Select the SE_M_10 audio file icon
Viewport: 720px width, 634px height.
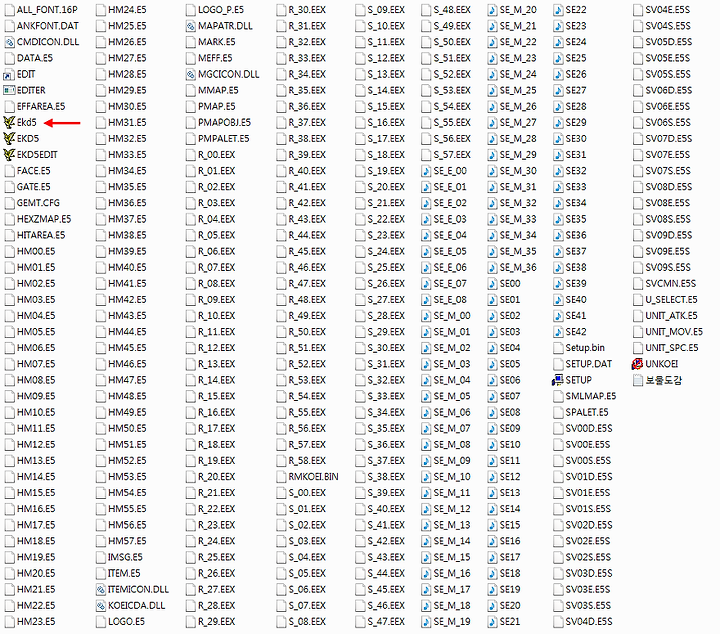click(426, 477)
